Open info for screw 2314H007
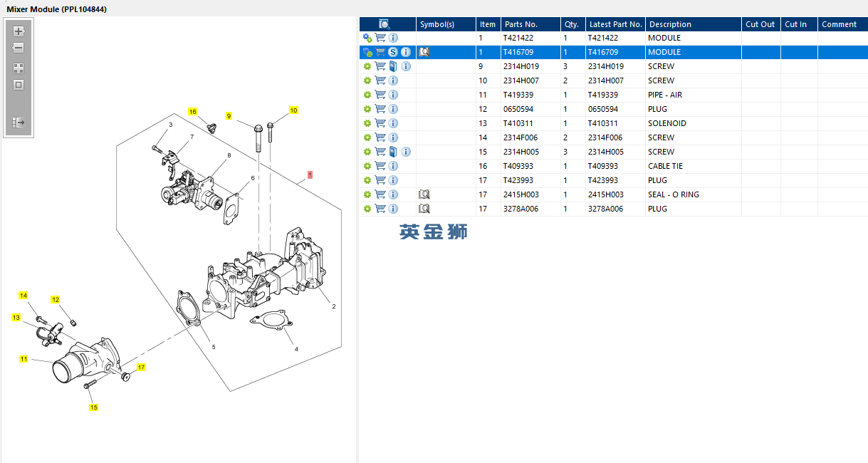 [393, 80]
